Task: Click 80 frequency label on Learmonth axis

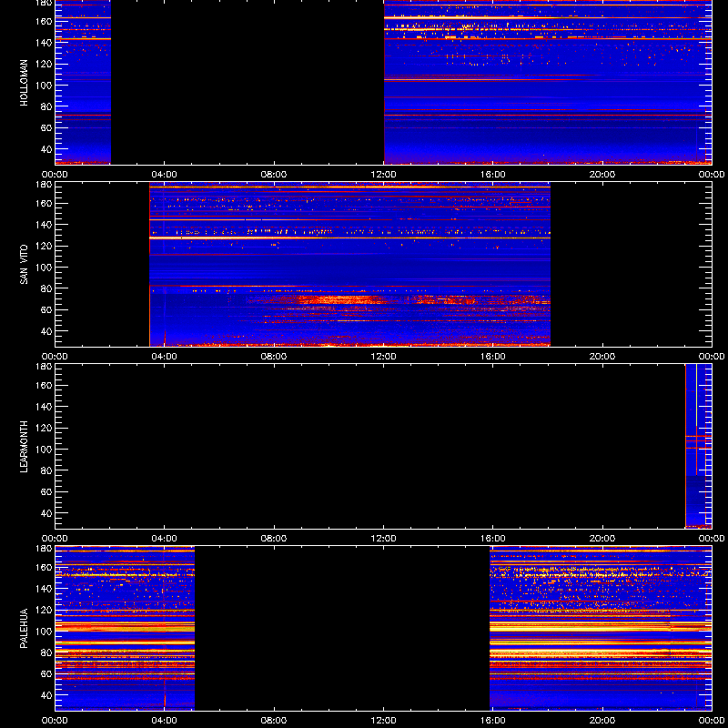Action: tap(46, 470)
